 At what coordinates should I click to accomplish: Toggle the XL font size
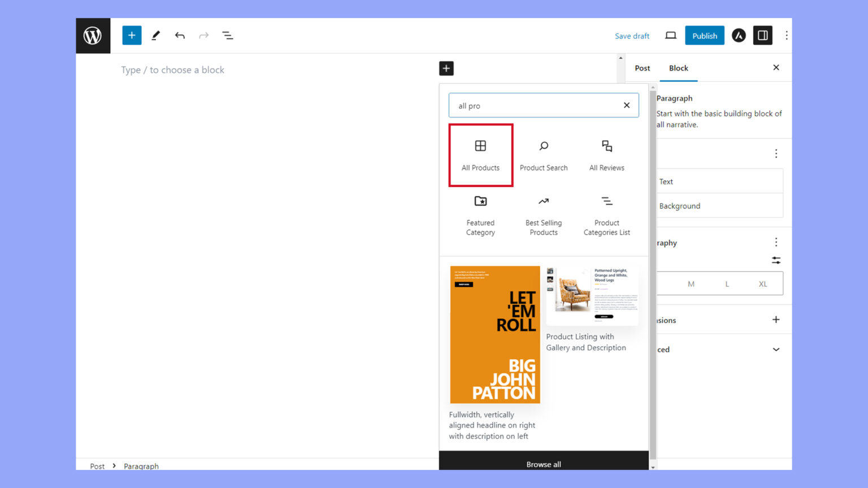coord(763,284)
